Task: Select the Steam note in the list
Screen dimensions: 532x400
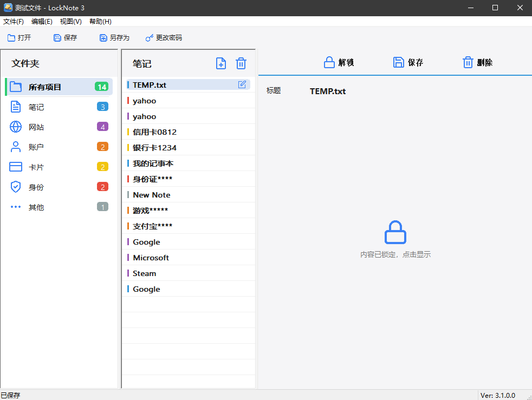Action: point(143,273)
